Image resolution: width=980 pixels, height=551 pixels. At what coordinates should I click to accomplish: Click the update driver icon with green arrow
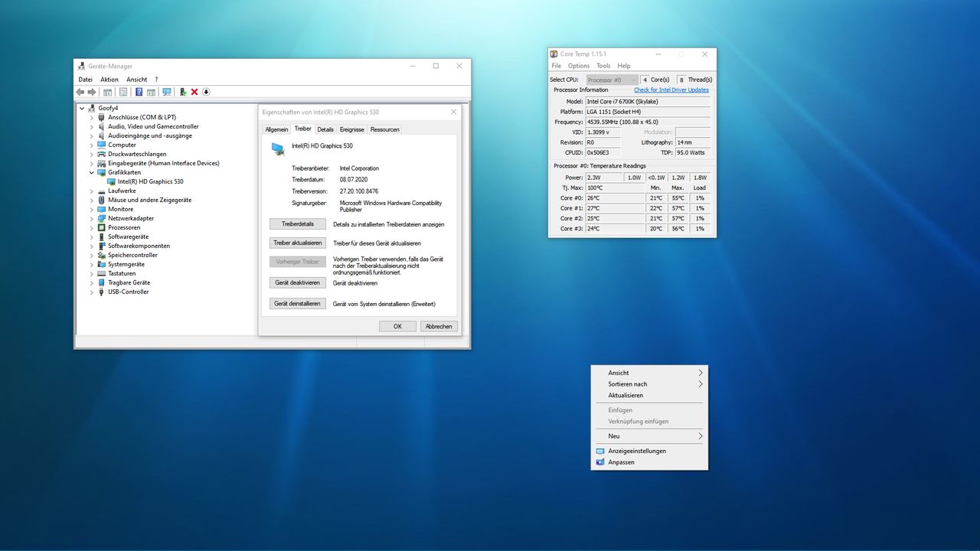183,92
